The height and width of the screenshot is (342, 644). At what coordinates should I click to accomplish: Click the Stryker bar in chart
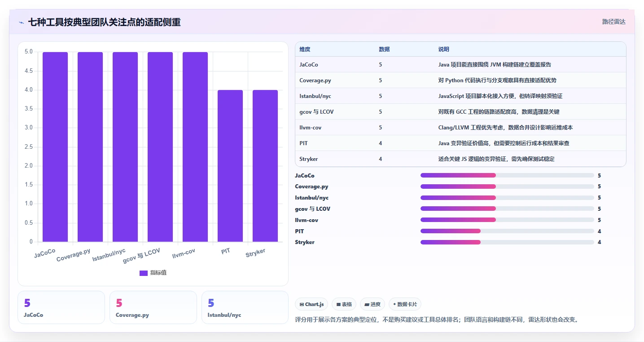pyautogui.click(x=265, y=166)
